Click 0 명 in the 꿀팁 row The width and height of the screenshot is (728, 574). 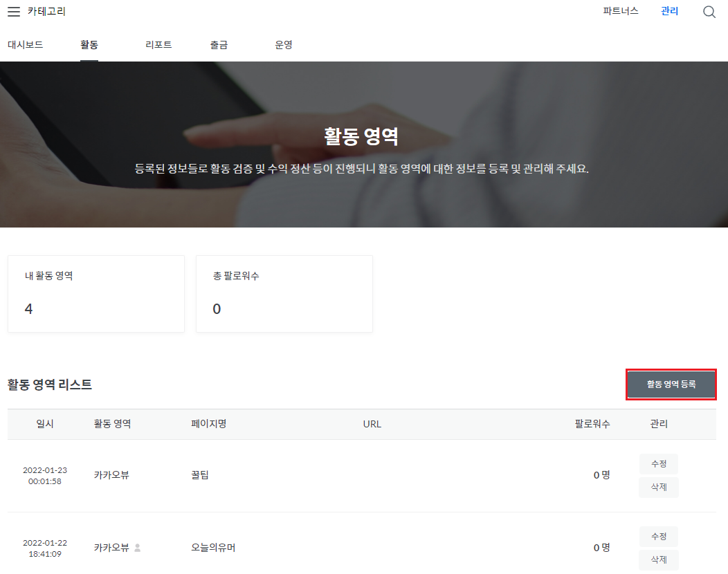coord(602,475)
